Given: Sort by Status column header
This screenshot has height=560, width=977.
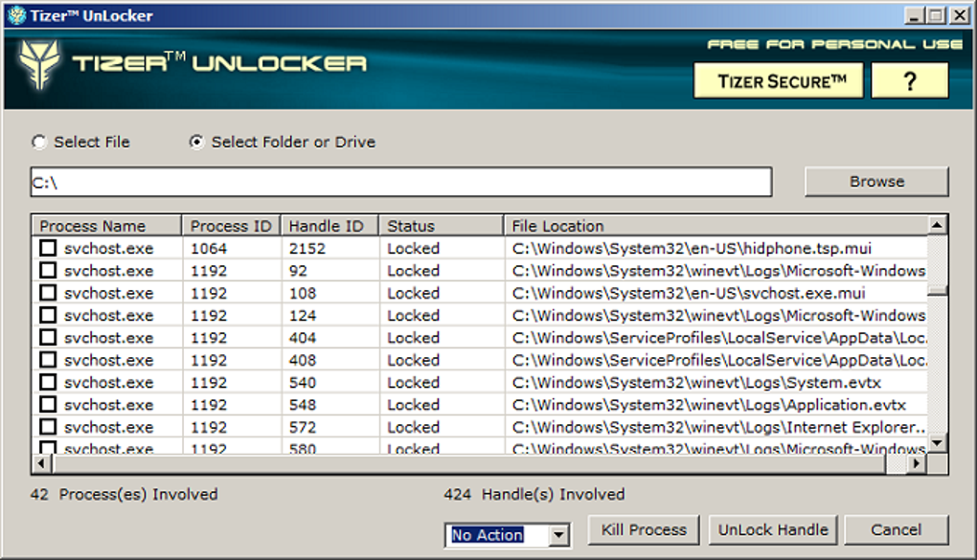Looking at the screenshot, I should [442, 226].
